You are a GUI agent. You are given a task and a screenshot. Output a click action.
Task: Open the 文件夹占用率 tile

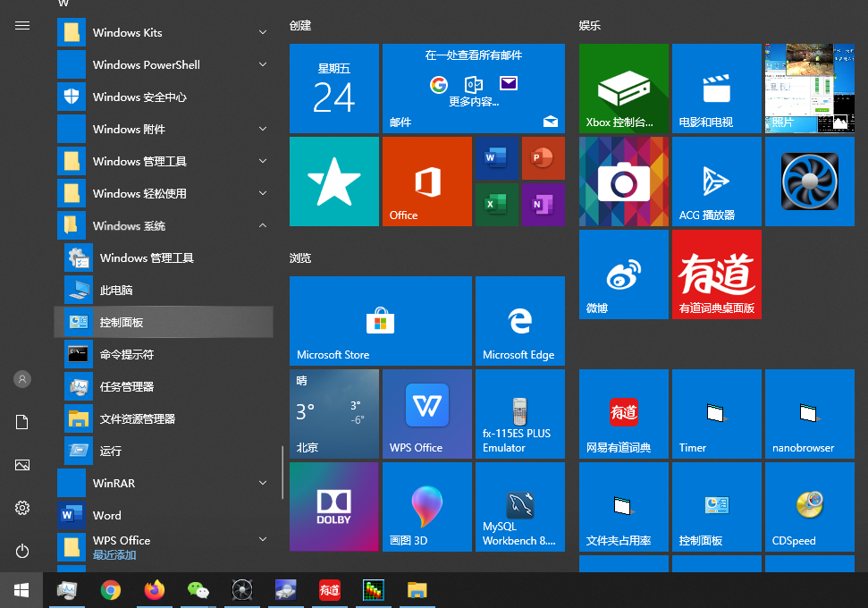point(624,507)
